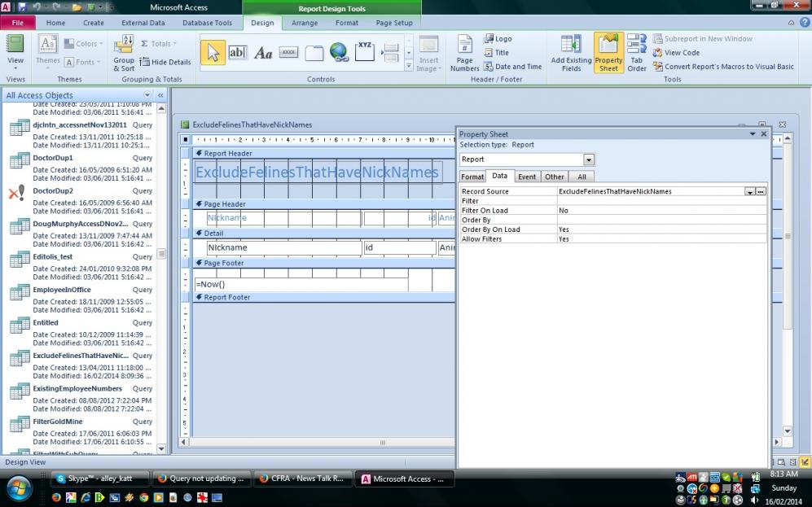The width and height of the screenshot is (812, 507).
Task: Open Add Existing Fields pane
Action: [571, 54]
